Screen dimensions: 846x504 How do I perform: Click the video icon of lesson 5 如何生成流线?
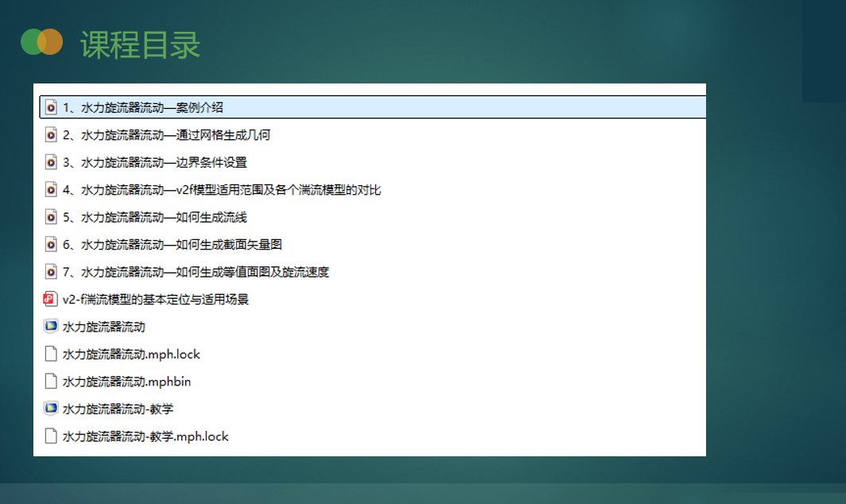pos(51,218)
